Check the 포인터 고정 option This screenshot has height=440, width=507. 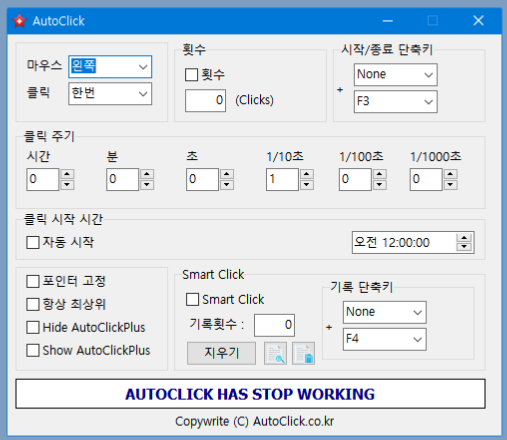pyautogui.click(x=33, y=281)
